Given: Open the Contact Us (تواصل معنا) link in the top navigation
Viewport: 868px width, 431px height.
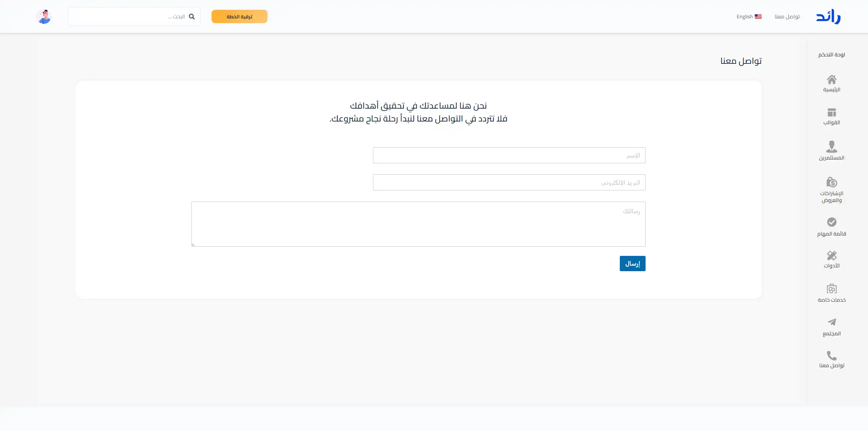Looking at the screenshot, I should pyautogui.click(x=787, y=17).
